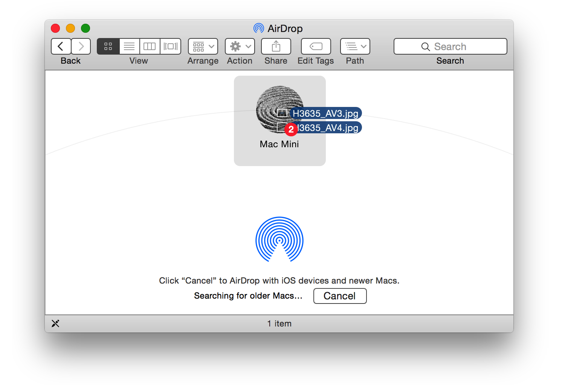Click the Search field
Image resolution: width=565 pixels, height=392 pixels.
(450, 46)
